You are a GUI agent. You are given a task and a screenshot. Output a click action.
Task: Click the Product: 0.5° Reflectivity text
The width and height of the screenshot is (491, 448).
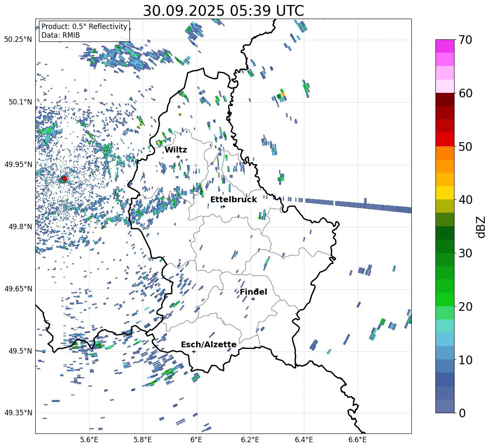84,27
